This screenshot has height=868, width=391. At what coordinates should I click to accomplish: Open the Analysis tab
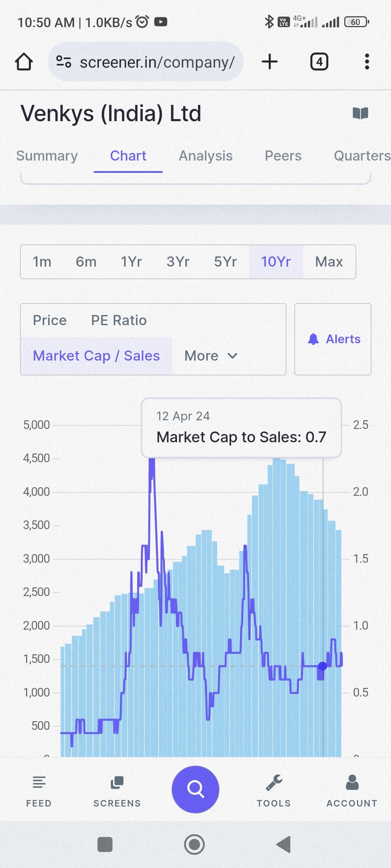[x=206, y=156]
